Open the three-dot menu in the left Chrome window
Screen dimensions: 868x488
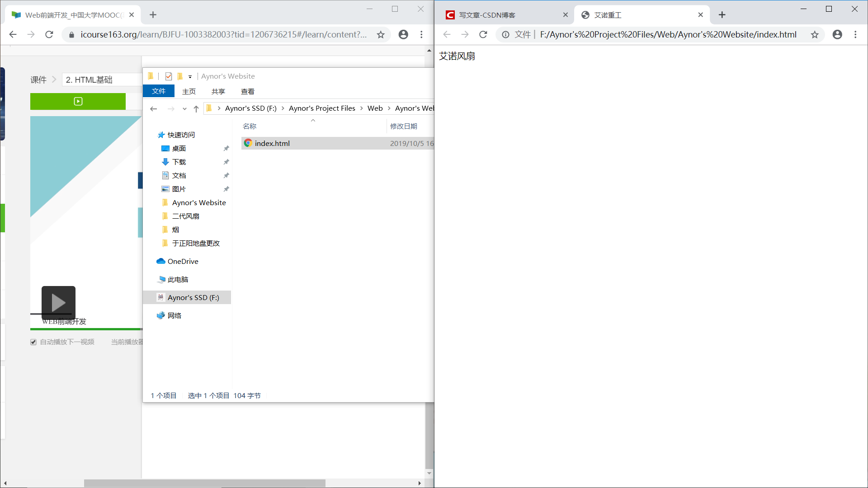pyautogui.click(x=421, y=34)
